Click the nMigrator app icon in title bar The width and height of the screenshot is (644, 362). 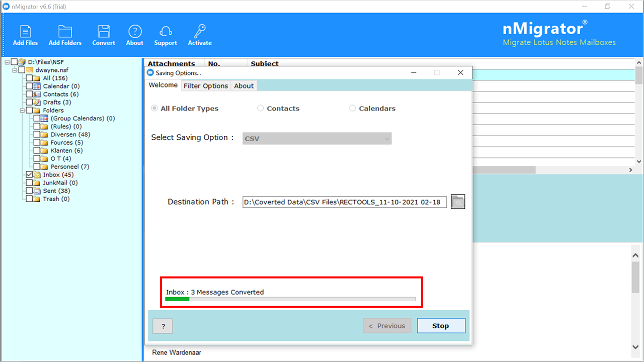[x=7, y=7]
